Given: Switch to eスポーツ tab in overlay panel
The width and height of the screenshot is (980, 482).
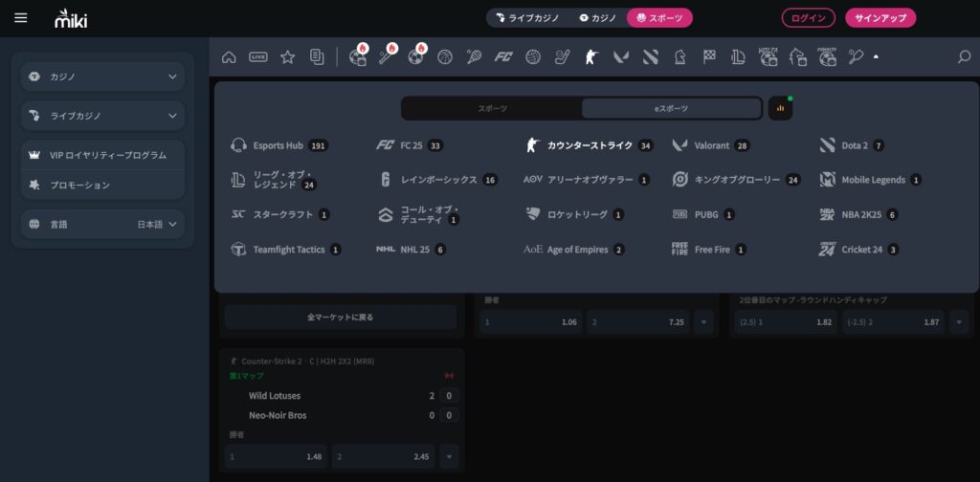Looking at the screenshot, I should [671, 108].
